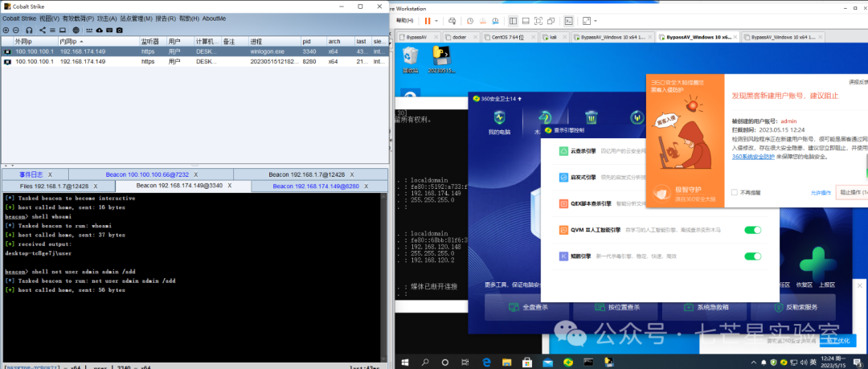Select the session row with pid 8280
Viewport: 868px width, 369px height.
194,61
